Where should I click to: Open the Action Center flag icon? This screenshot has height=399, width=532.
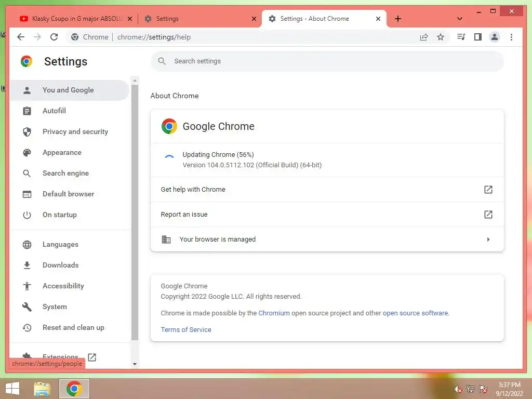(x=483, y=389)
